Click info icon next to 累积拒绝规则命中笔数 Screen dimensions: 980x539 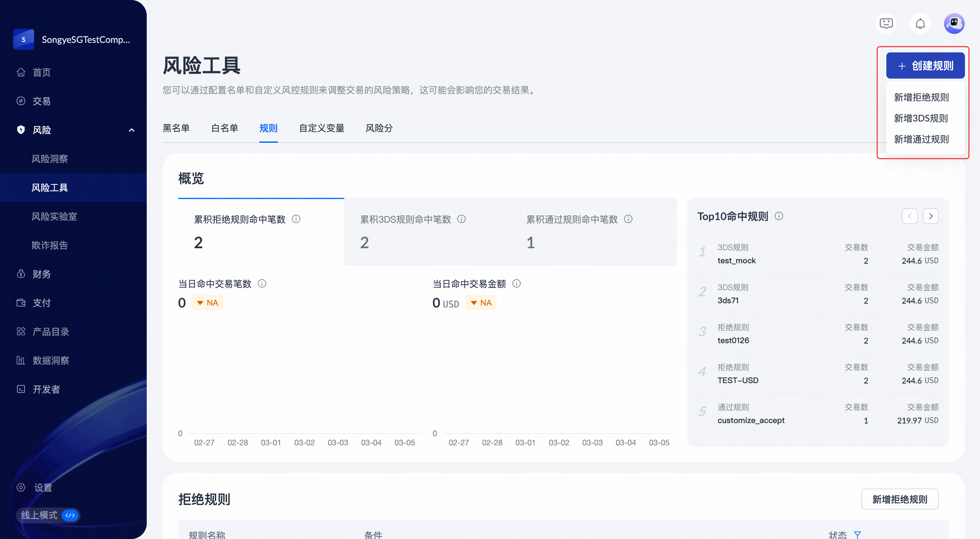pyautogui.click(x=296, y=219)
